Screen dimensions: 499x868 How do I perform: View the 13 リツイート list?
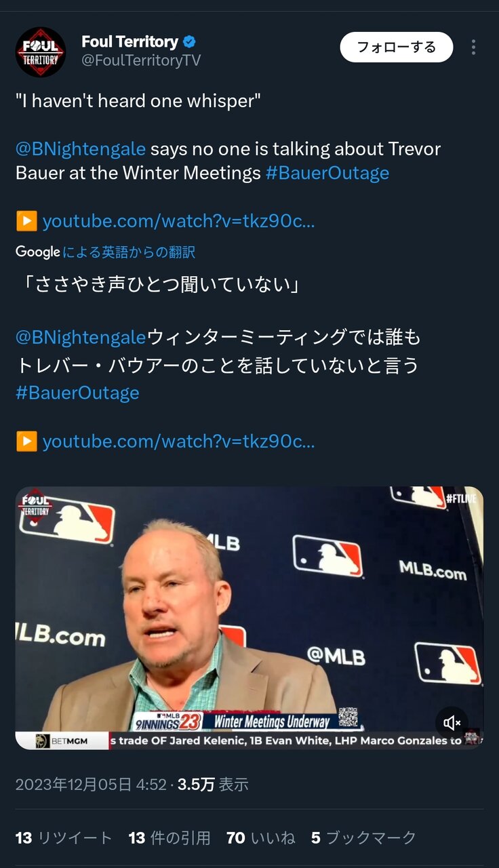tap(64, 838)
